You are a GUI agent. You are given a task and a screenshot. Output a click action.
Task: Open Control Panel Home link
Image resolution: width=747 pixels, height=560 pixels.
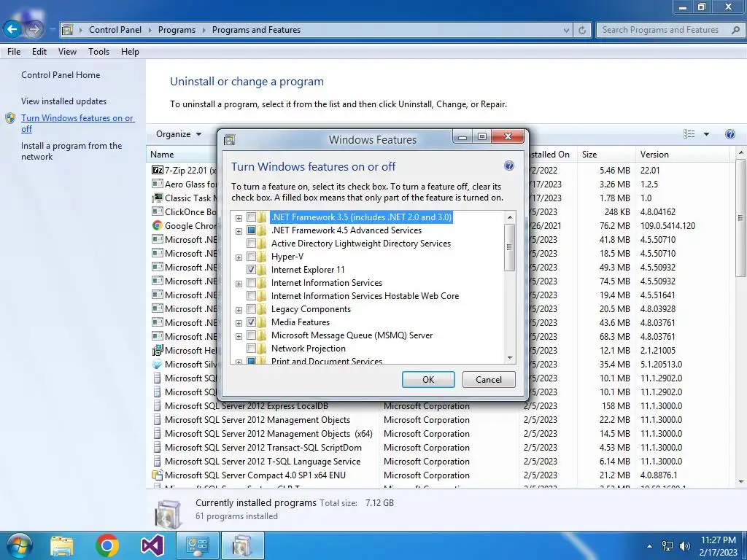pyautogui.click(x=61, y=75)
